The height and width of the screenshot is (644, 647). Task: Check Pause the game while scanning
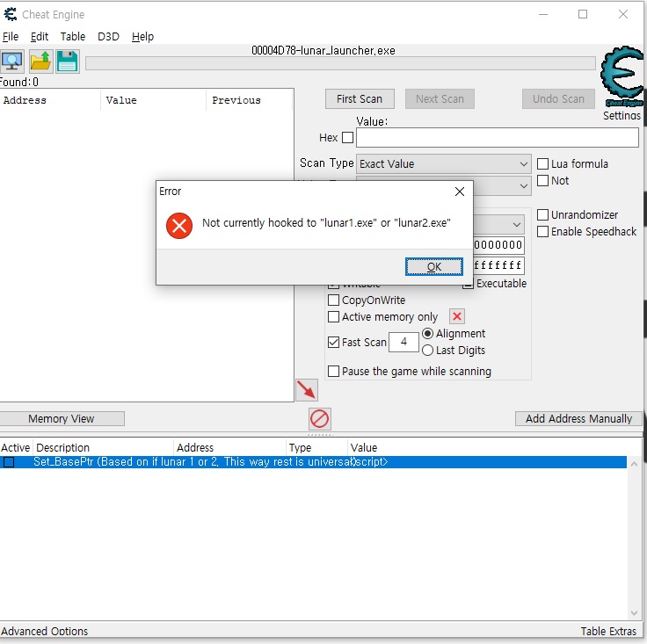point(333,371)
